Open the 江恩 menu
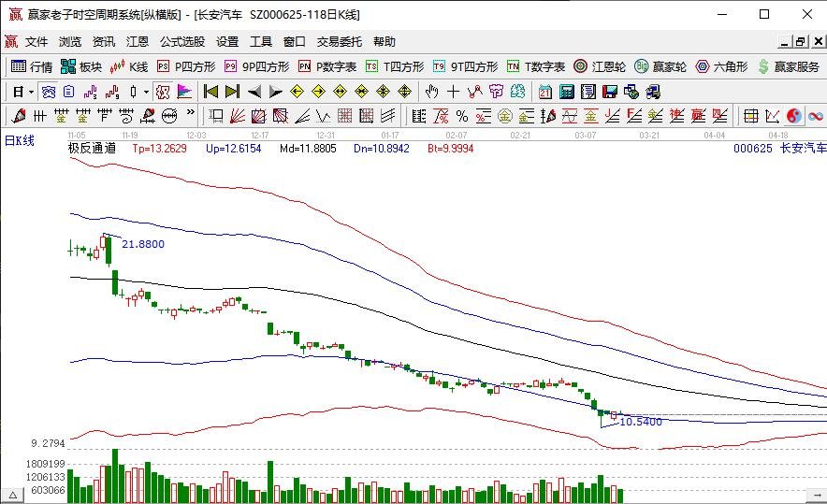The image size is (827, 504). (138, 42)
